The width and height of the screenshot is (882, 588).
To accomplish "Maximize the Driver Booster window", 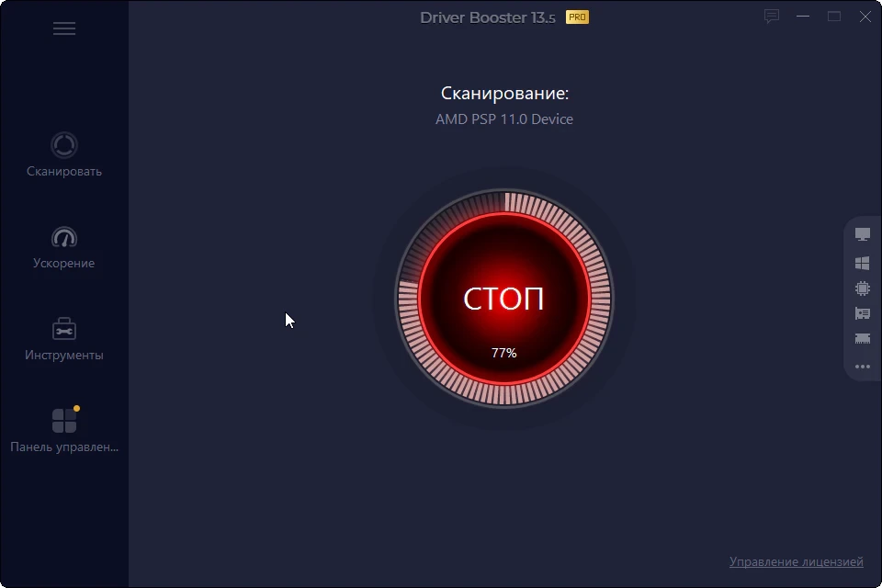I will click(834, 17).
